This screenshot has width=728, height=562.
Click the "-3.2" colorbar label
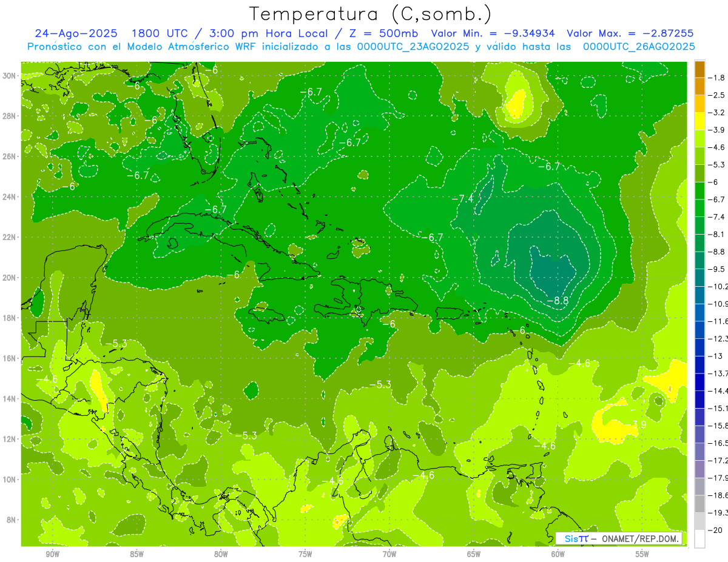click(x=717, y=113)
